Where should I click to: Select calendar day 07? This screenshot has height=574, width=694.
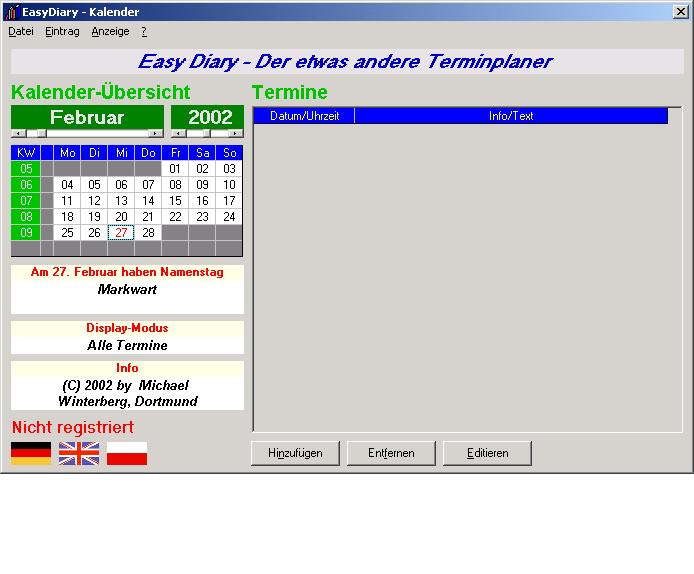point(148,185)
